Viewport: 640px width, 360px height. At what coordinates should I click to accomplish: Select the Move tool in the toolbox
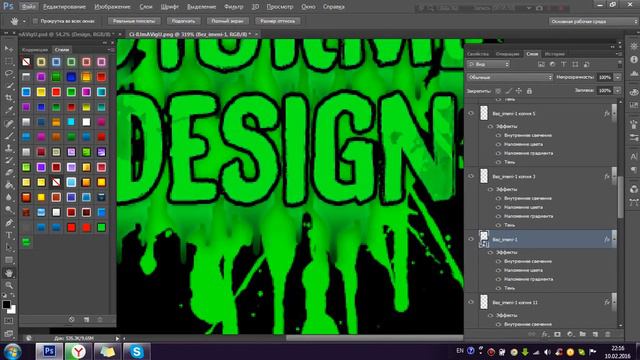click(9, 49)
